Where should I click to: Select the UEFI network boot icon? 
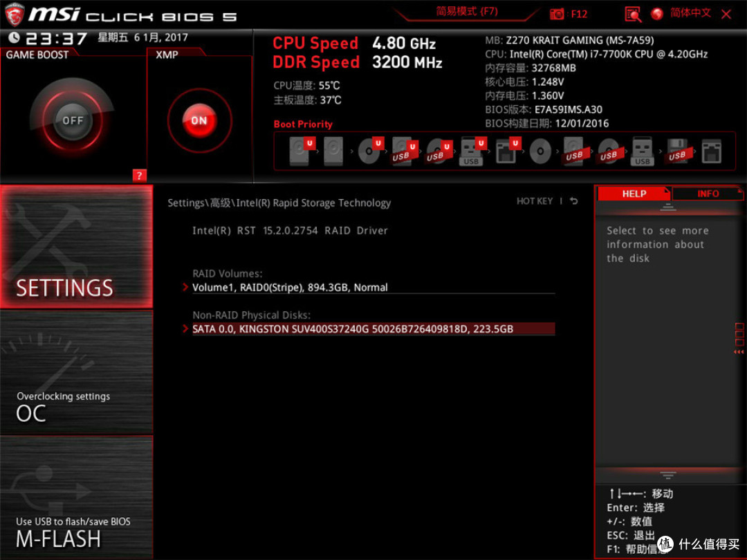click(x=508, y=151)
